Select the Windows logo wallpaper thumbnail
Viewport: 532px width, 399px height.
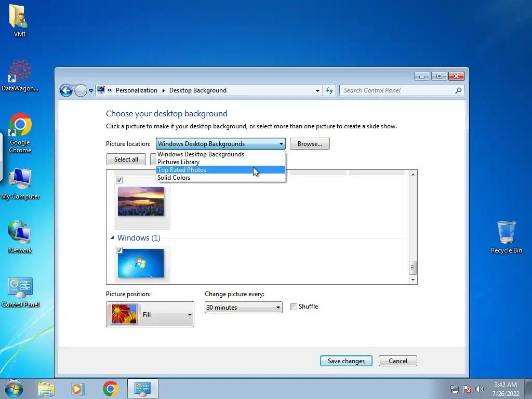(141, 263)
